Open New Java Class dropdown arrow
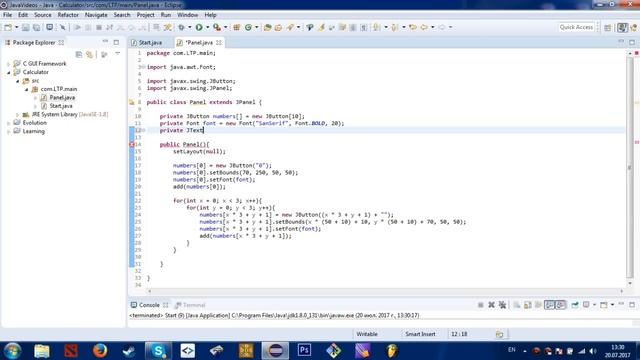 (x=256, y=27)
